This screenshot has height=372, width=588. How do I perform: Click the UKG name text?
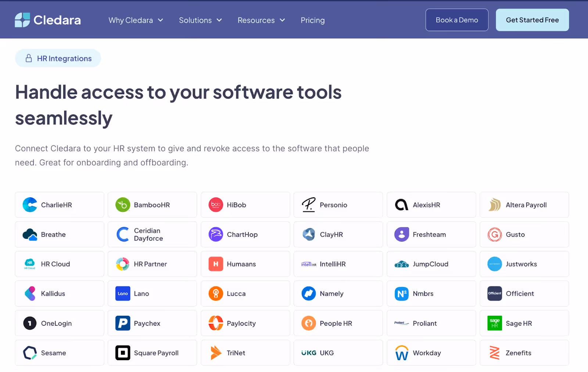[x=327, y=353]
